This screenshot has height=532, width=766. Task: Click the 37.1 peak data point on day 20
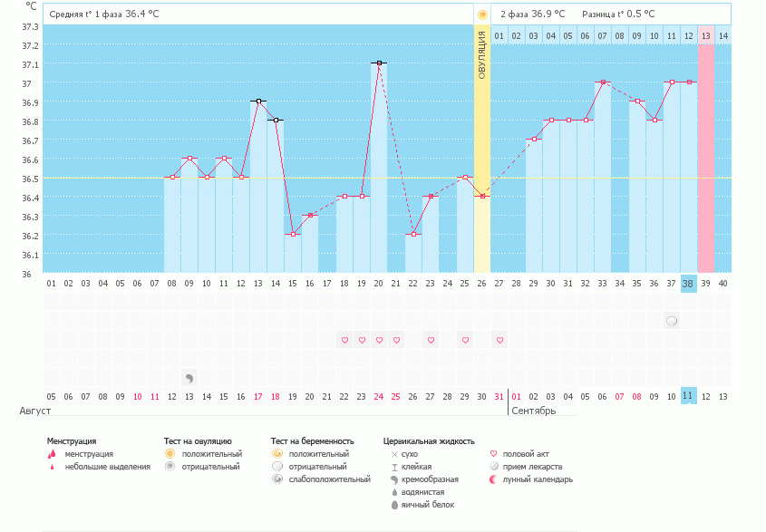coord(379,63)
